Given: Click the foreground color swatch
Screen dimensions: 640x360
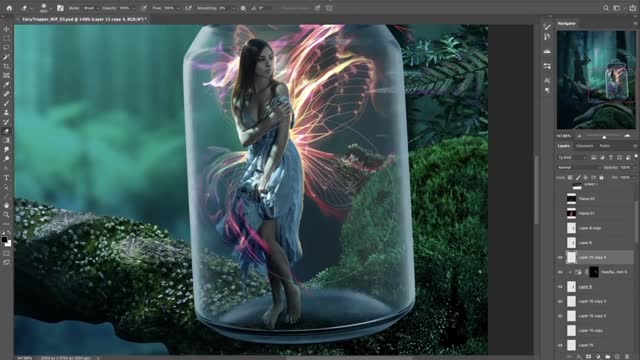Looking at the screenshot, I should click(4, 240).
